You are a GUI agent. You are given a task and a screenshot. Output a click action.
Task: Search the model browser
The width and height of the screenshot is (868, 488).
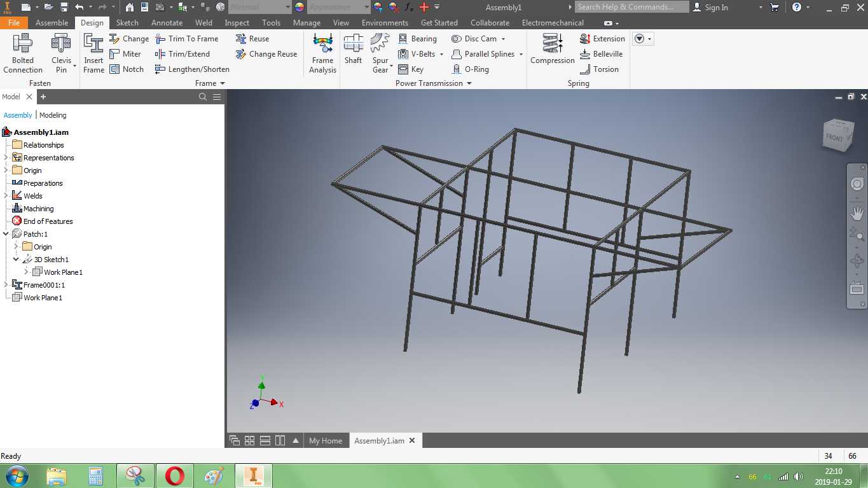(x=203, y=97)
